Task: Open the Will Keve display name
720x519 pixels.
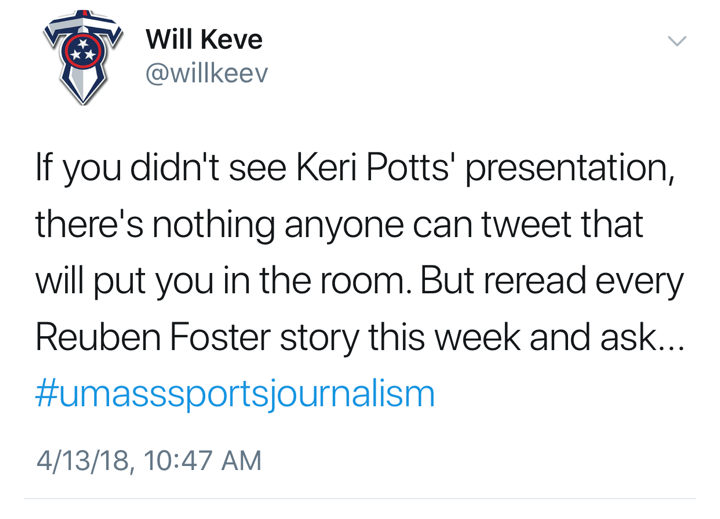Action: coord(204,40)
